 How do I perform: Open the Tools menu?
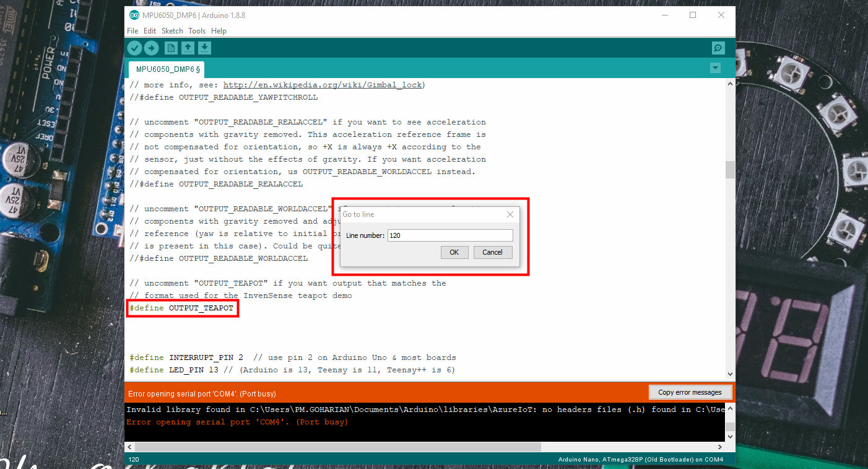(197, 31)
